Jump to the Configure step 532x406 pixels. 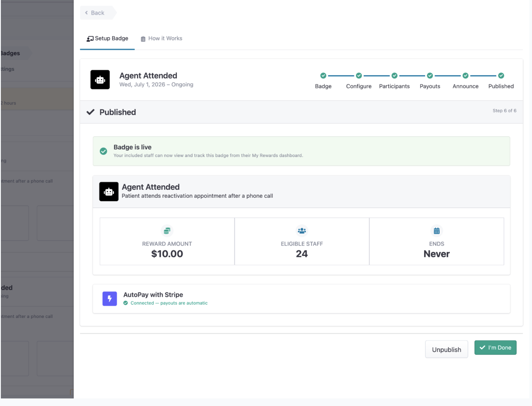[x=359, y=76]
